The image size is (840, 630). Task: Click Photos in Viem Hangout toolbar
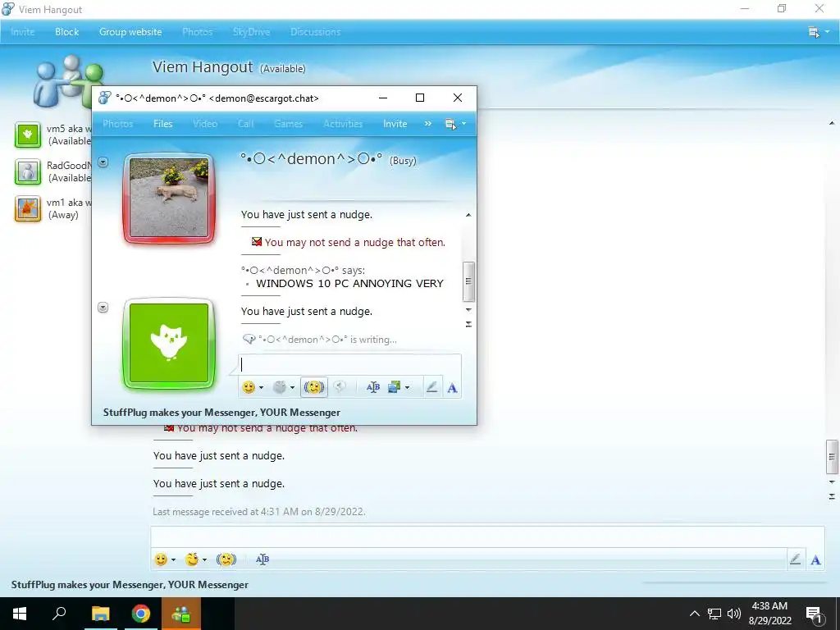point(197,32)
